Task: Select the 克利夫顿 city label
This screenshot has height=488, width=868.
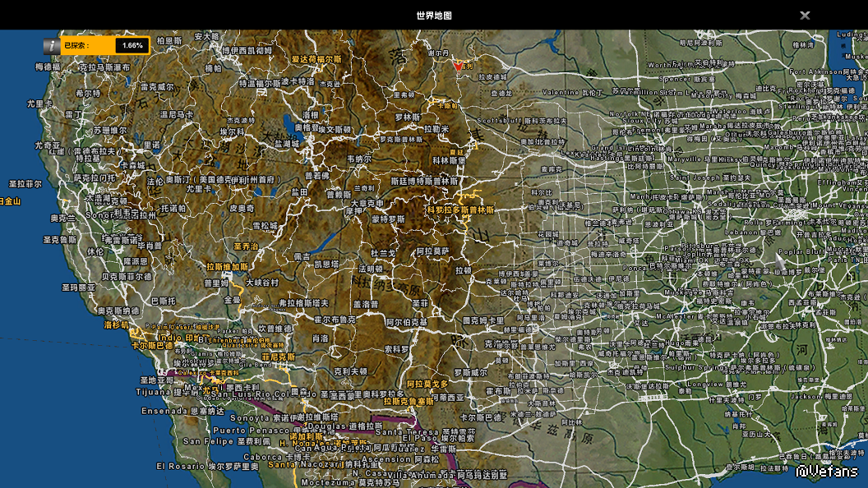Action: pyautogui.click(x=350, y=372)
